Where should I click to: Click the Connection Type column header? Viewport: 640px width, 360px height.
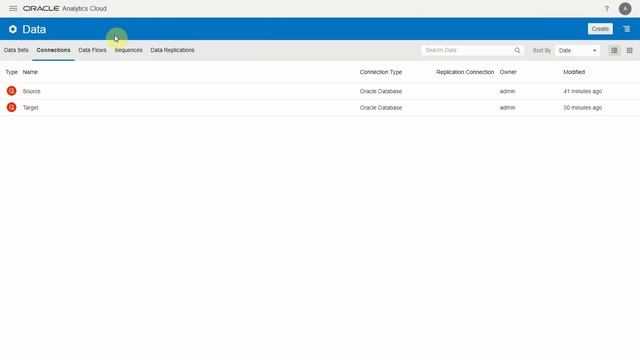click(x=381, y=72)
